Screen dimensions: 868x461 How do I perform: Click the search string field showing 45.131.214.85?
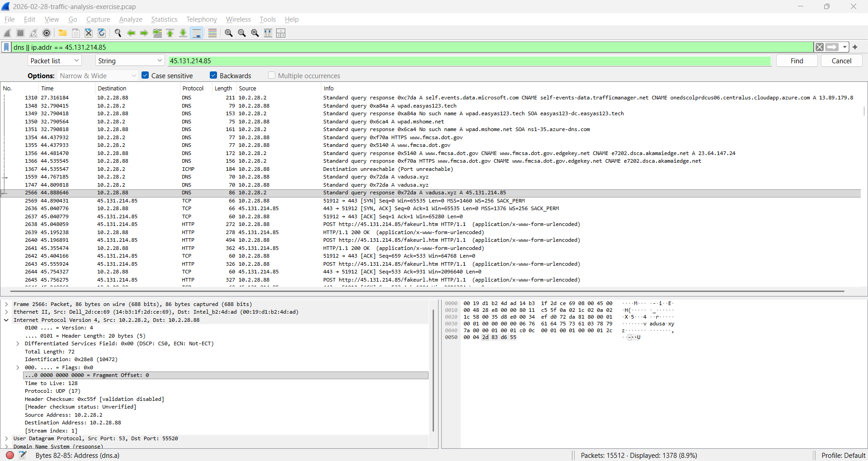(470, 61)
